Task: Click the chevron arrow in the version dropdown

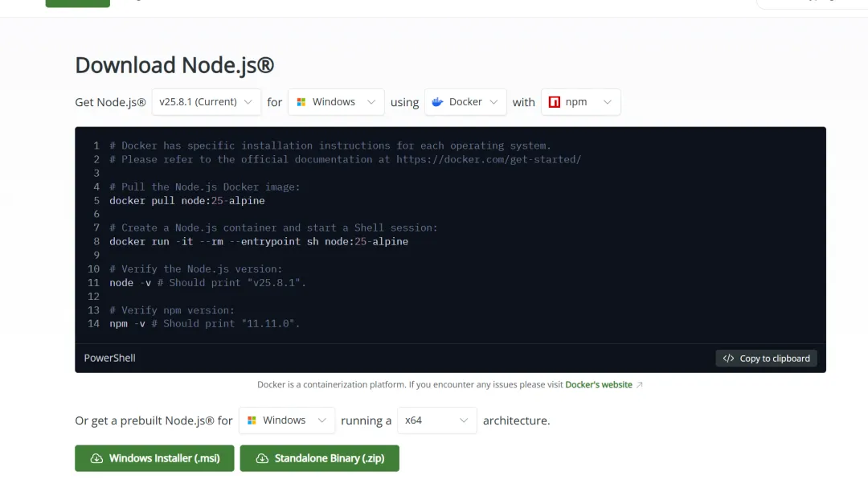Action: tap(248, 102)
